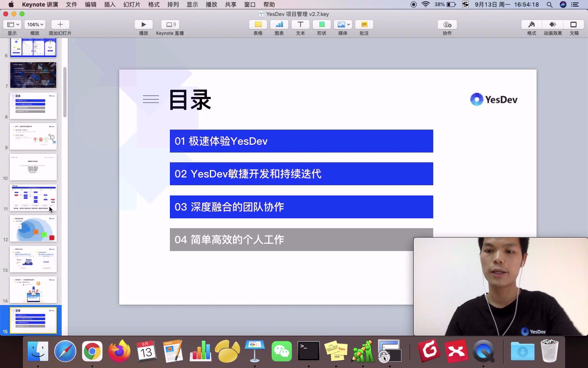Open the 幻灯片 menu
588x368 pixels.
coord(132,4)
